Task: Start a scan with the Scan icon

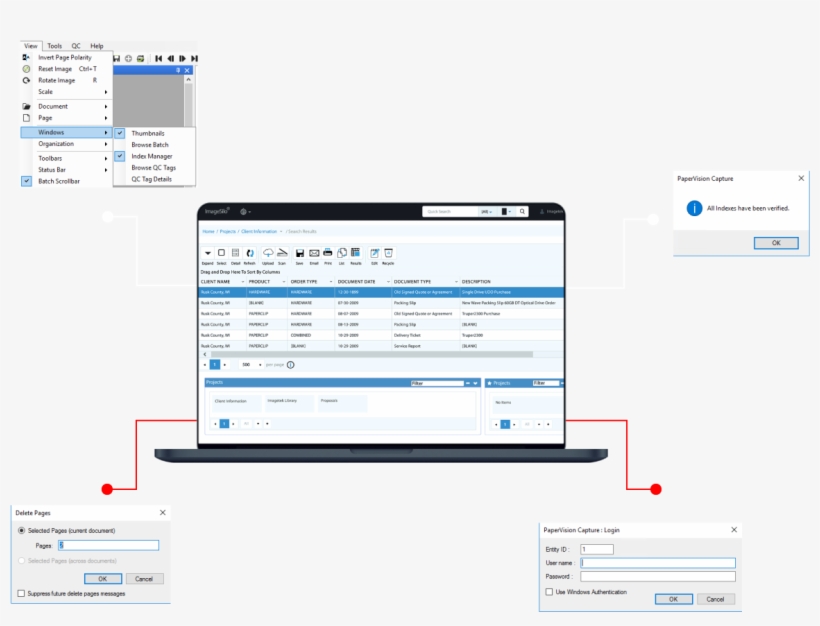Action: (x=282, y=253)
